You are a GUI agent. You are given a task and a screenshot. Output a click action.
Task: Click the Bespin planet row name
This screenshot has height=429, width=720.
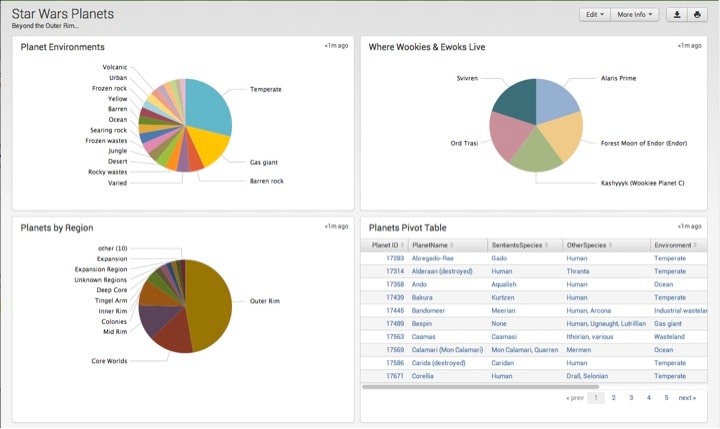click(422, 324)
